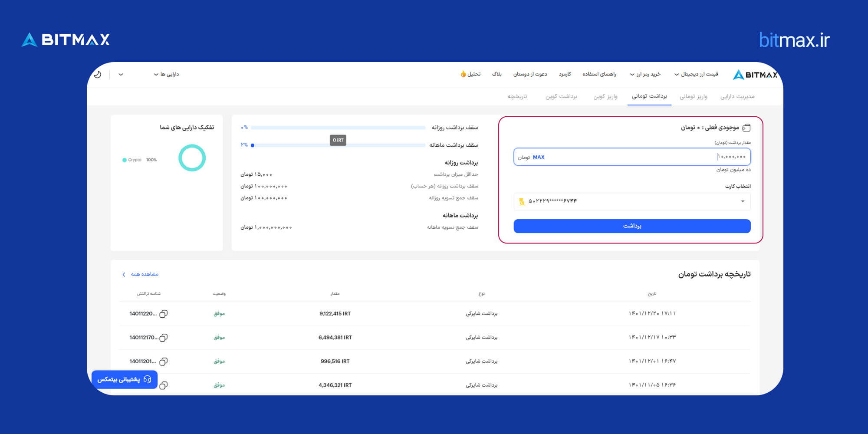The image size is (868, 434).
Task: Switch to تاریخچه tab
Action: [517, 96]
